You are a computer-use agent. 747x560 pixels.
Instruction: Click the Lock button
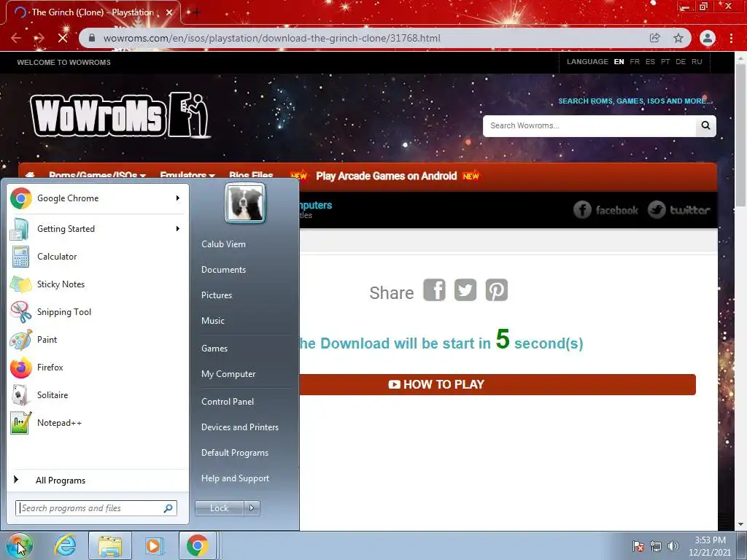pos(219,508)
